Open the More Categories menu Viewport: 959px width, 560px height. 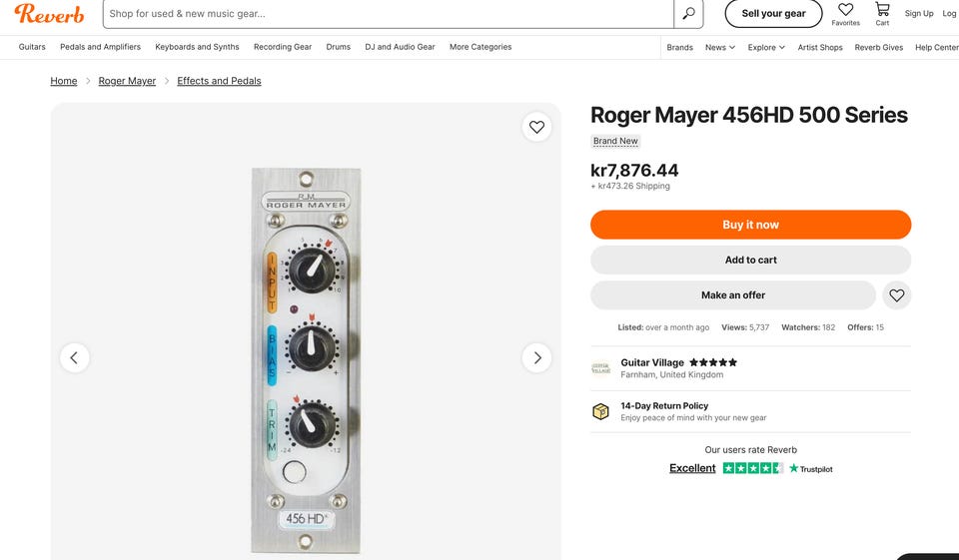480,47
